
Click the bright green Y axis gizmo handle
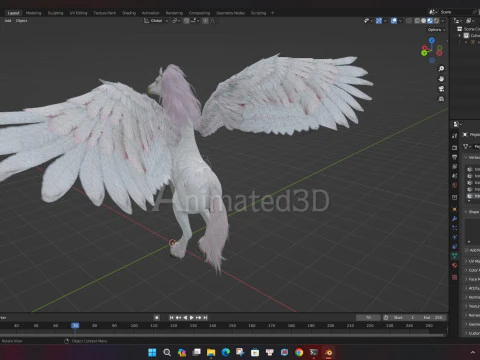coord(424,53)
